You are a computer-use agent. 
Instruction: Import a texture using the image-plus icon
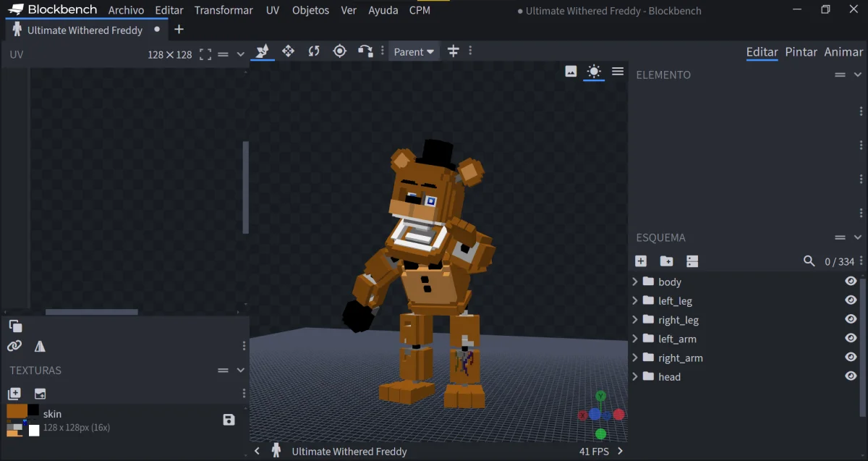coord(40,394)
